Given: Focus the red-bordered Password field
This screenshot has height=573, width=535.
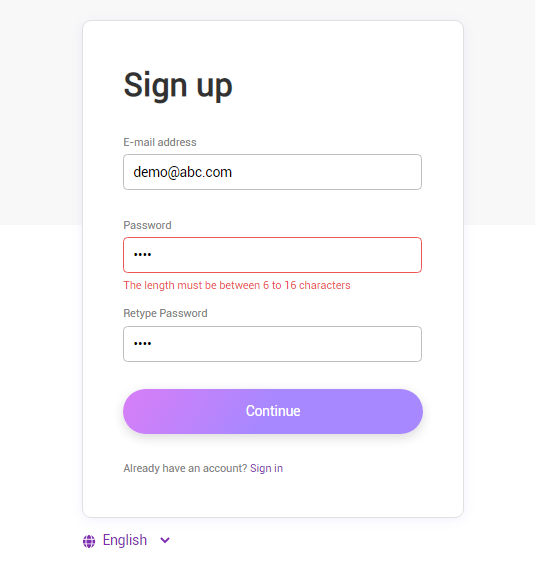Looking at the screenshot, I should point(272,255).
